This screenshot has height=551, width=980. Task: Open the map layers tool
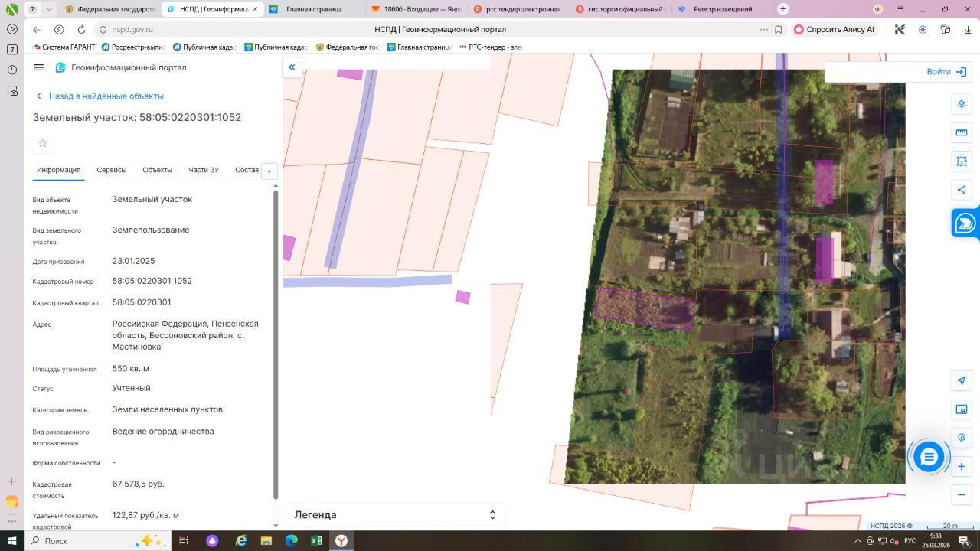[962, 104]
